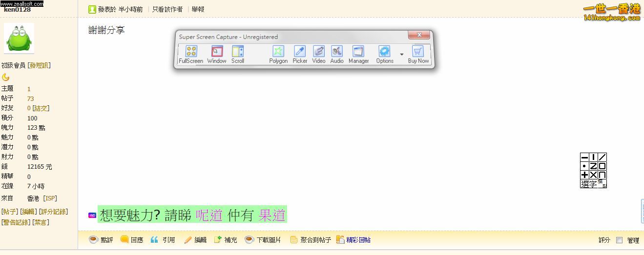Expand the dropdown arrow beside Options
Viewport: 644px width, 255px height.
point(402,55)
